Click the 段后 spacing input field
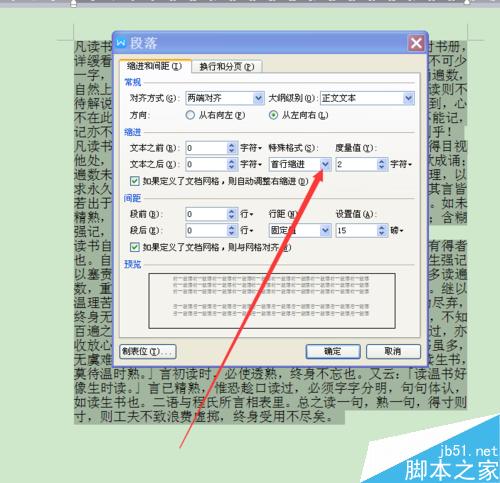500x483 pixels. [x=206, y=230]
